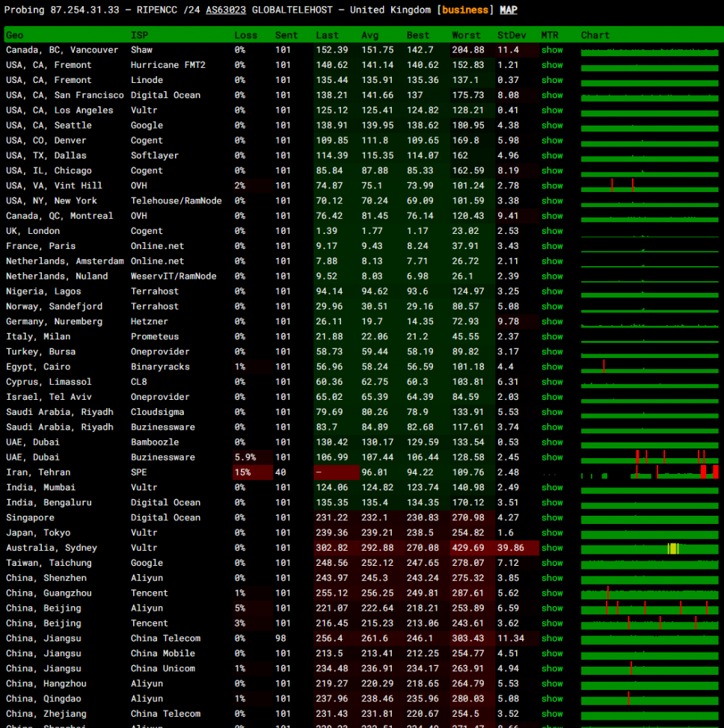Click the Hetzner ISP cell

click(x=149, y=321)
